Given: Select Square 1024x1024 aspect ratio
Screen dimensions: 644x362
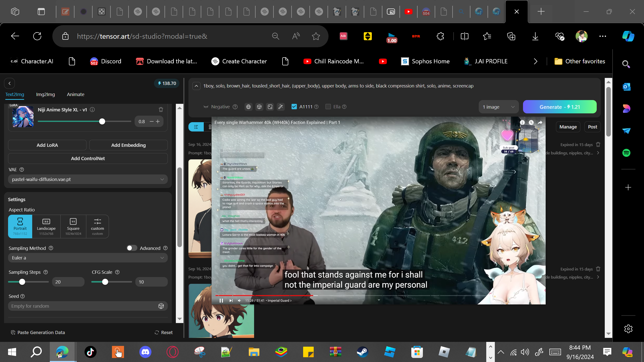Looking at the screenshot, I should point(73,226).
